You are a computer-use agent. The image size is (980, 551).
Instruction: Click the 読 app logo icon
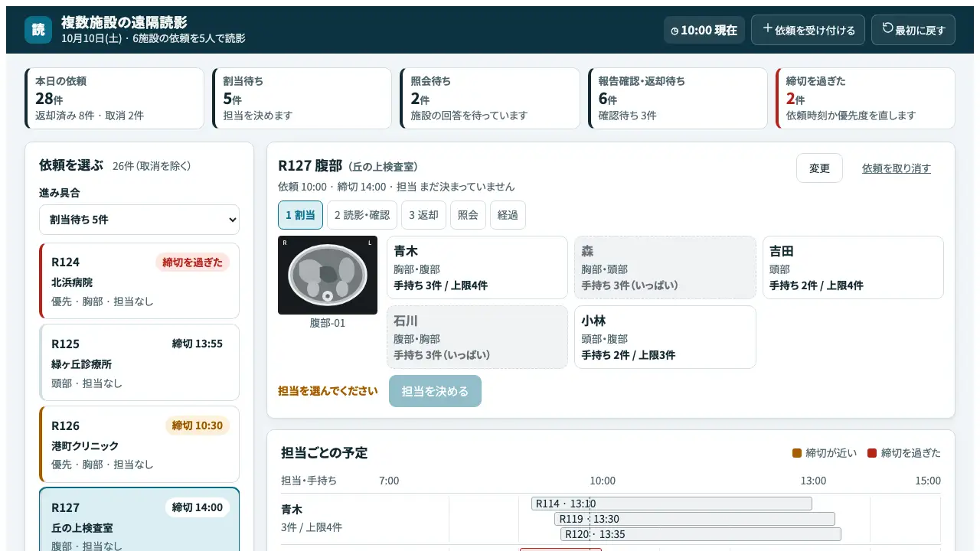(x=38, y=30)
